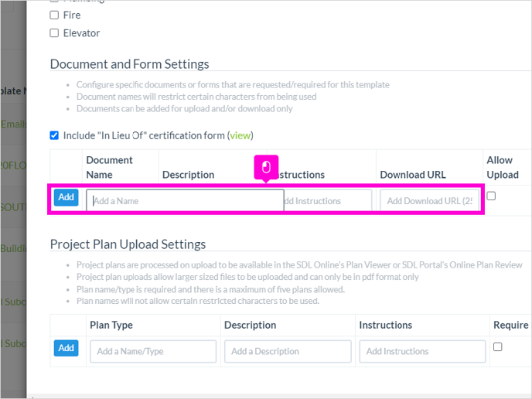The image size is (532, 399).
Task: Click the Document Name column header
Action: coord(109,167)
